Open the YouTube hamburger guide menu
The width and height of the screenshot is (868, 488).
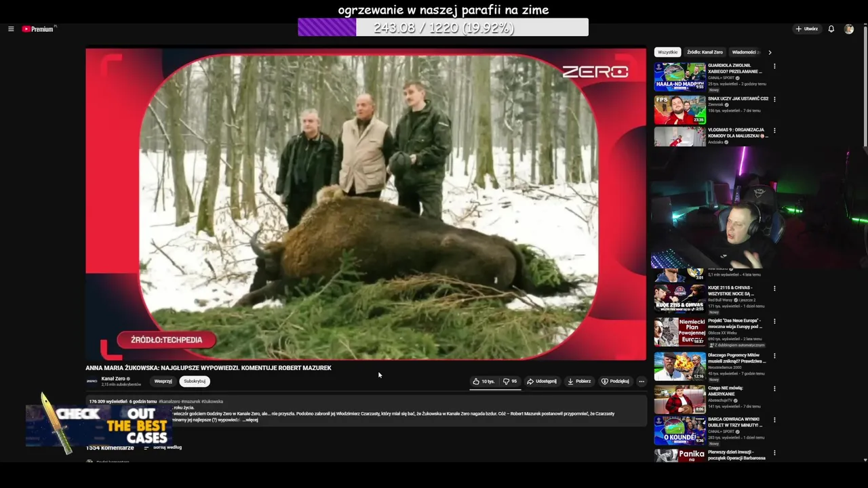[x=11, y=29]
